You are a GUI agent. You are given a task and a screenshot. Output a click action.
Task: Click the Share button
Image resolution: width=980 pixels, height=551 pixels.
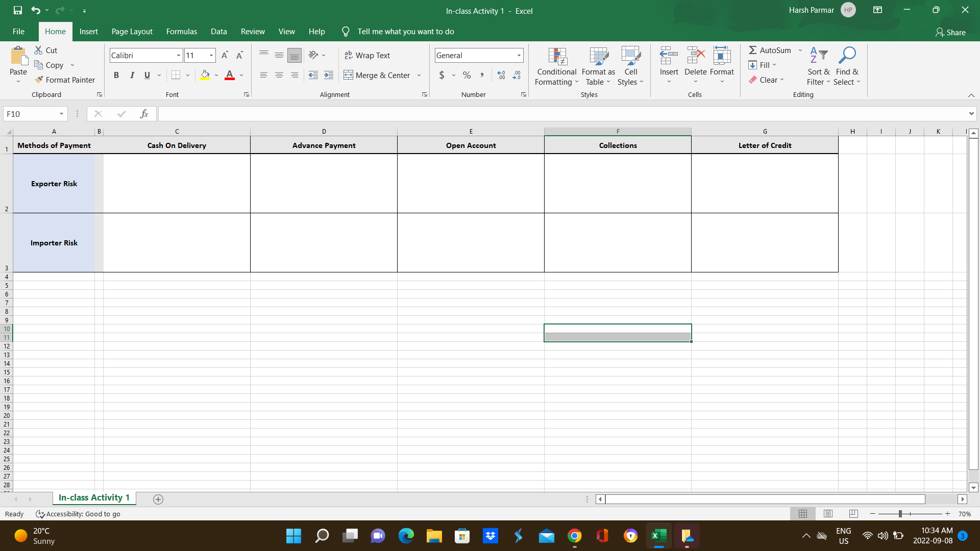coord(950,32)
